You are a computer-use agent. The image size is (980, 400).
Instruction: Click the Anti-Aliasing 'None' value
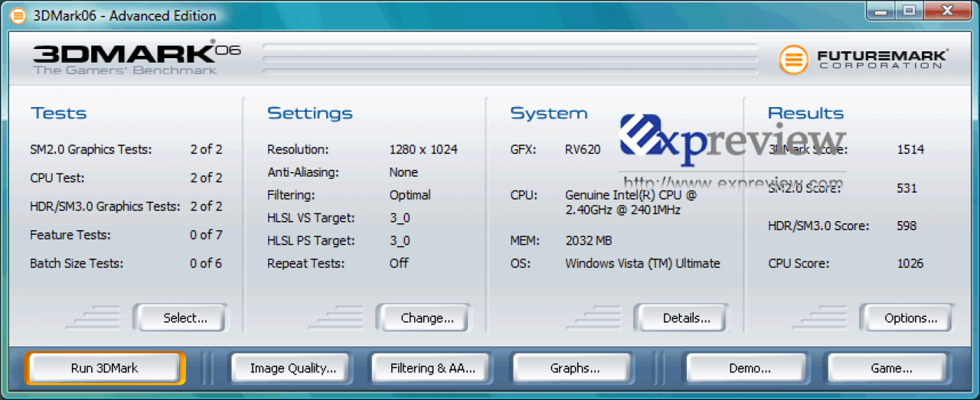pos(403,172)
